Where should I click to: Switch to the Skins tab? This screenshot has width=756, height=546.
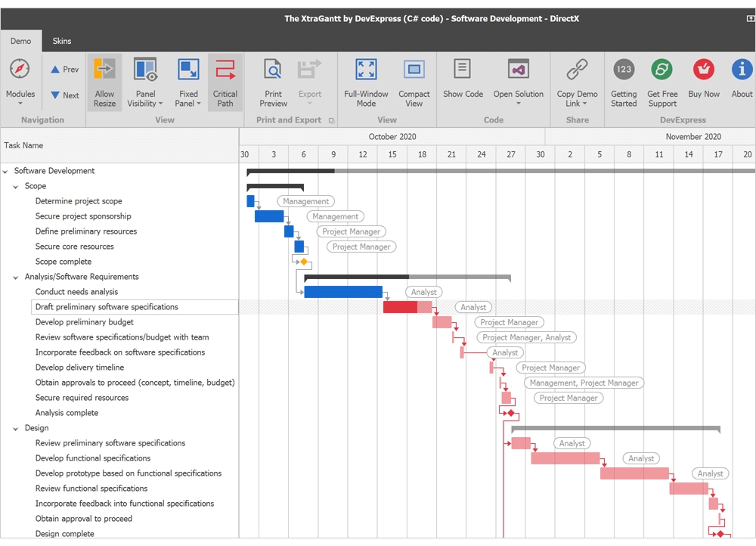tap(61, 40)
